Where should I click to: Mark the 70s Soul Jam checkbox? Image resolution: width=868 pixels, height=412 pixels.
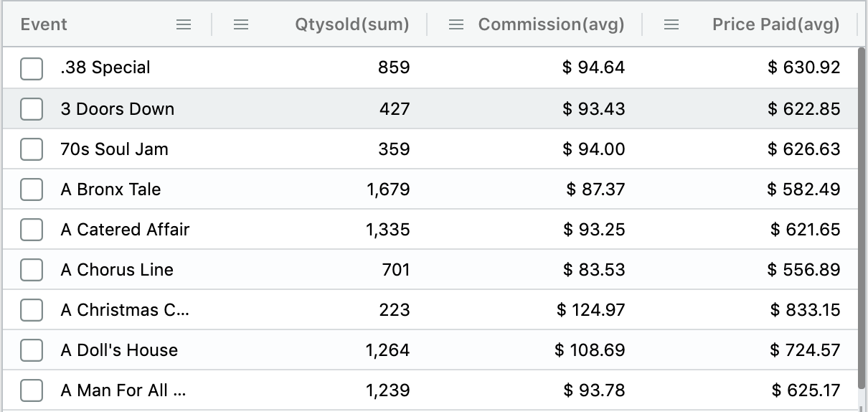tap(32, 149)
